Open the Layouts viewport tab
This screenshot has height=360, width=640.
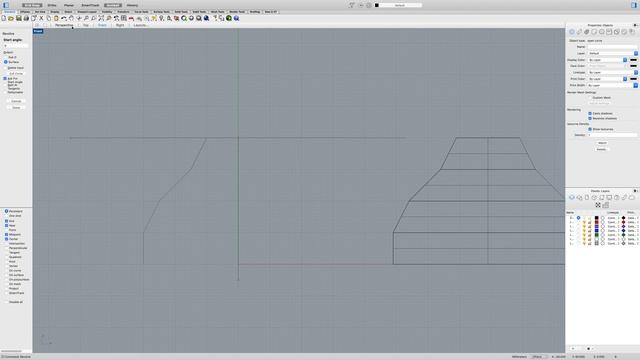click(141, 25)
